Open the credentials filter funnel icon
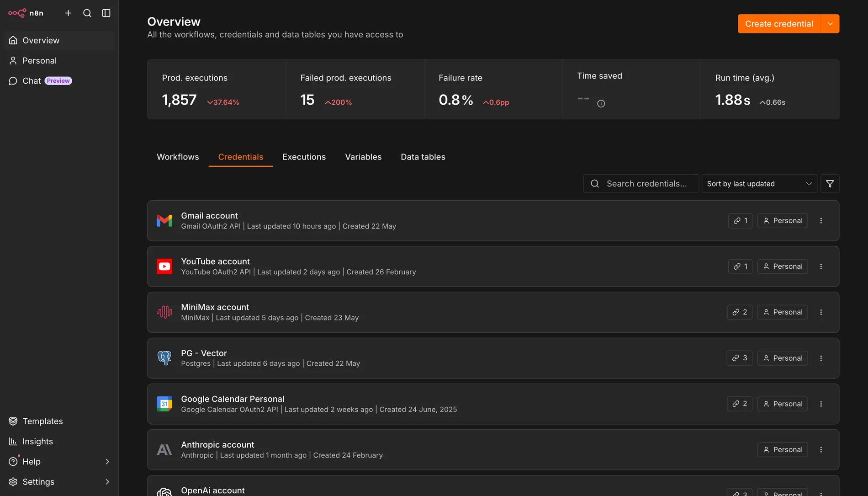The height and width of the screenshot is (496, 868). 830,184
